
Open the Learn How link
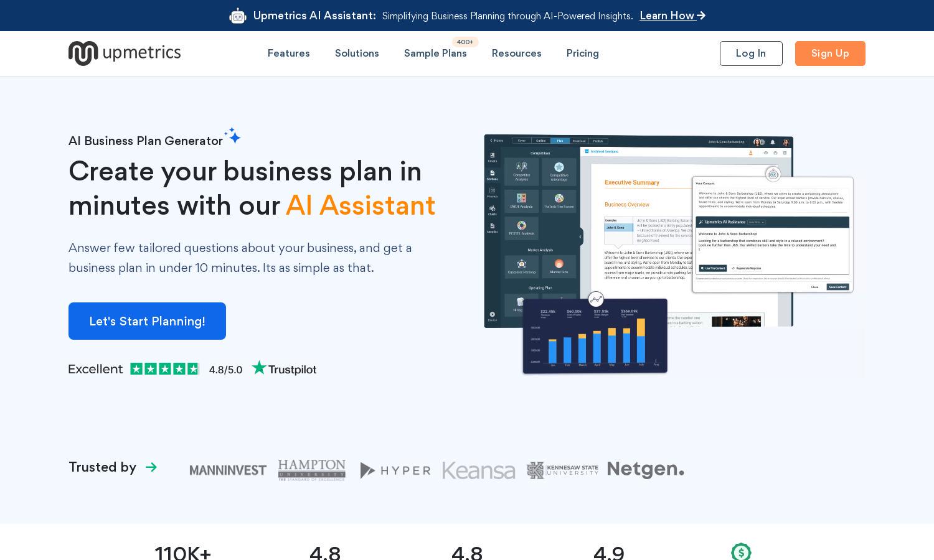tap(672, 16)
